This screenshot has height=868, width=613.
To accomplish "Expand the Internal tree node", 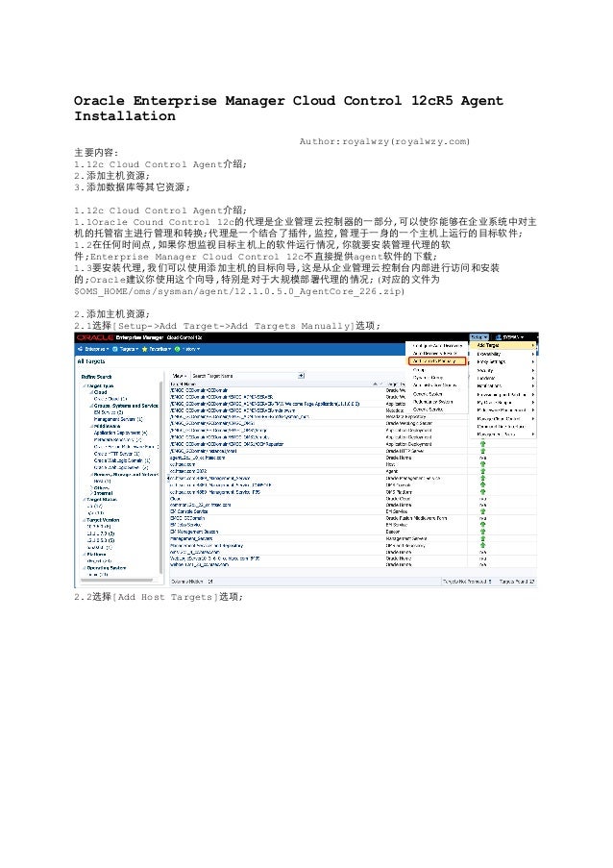I will click(91, 493).
